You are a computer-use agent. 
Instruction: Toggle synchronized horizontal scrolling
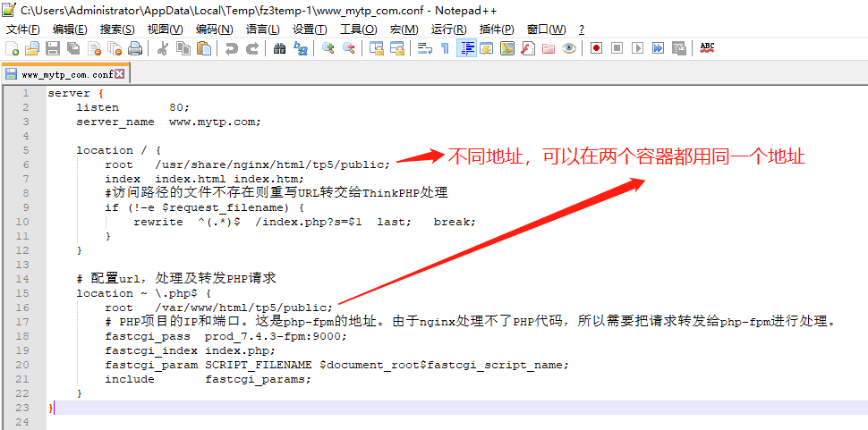pos(397,48)
